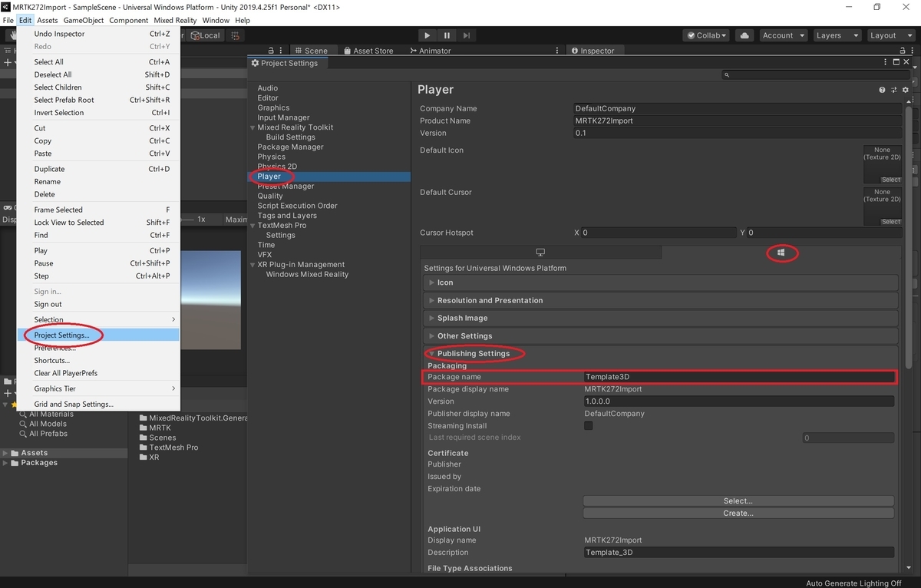Click the search magnifier in Project Settings
The height and width of the screenshot is (588, 921).
(728, 75)
